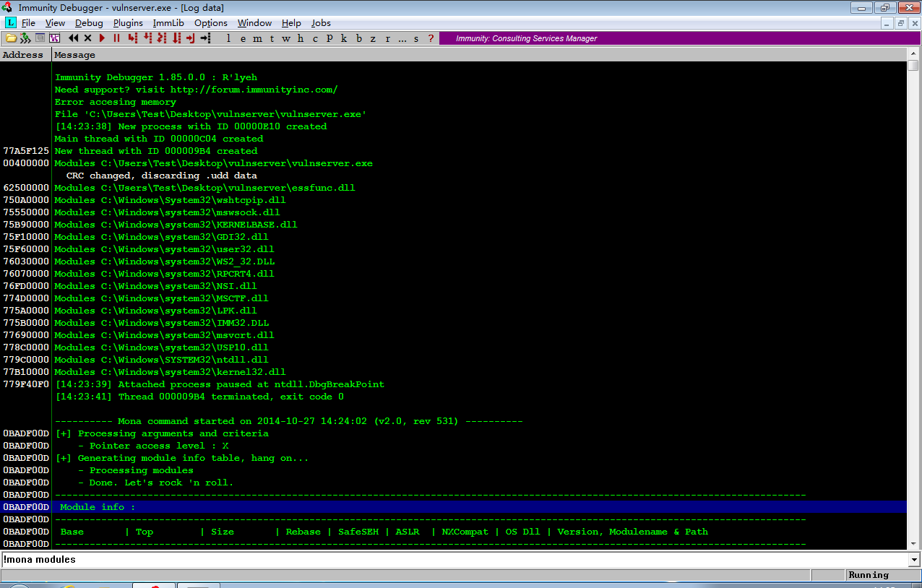Open Memory map with 'm' button
This screenshot has width=922, height=588.
pyautogui.click(x=258, y=38)
